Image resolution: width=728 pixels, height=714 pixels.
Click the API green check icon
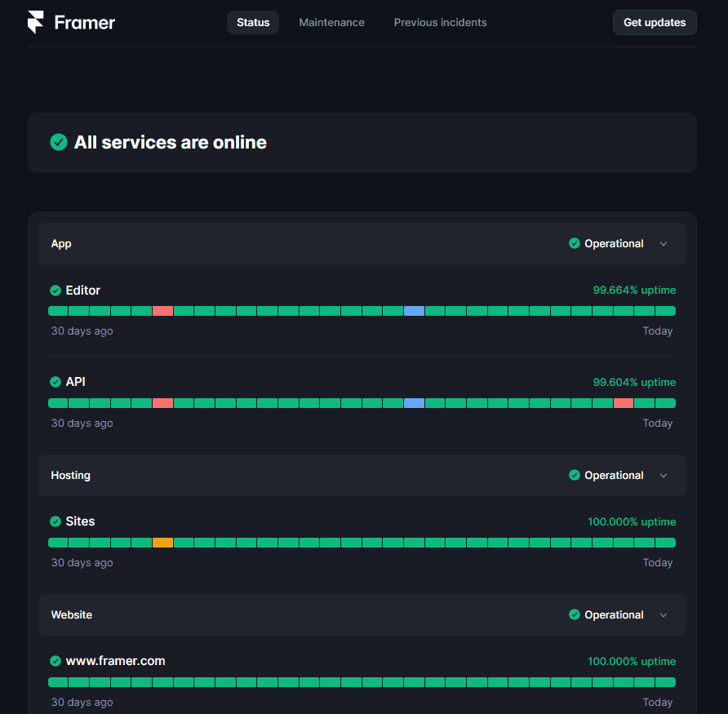55,382
